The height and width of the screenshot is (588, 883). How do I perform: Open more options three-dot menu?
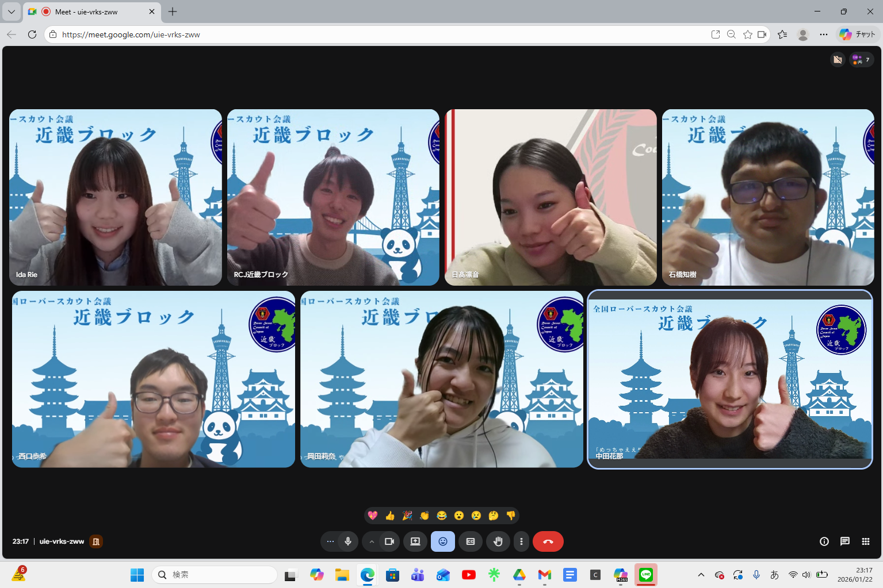(521, 541)
